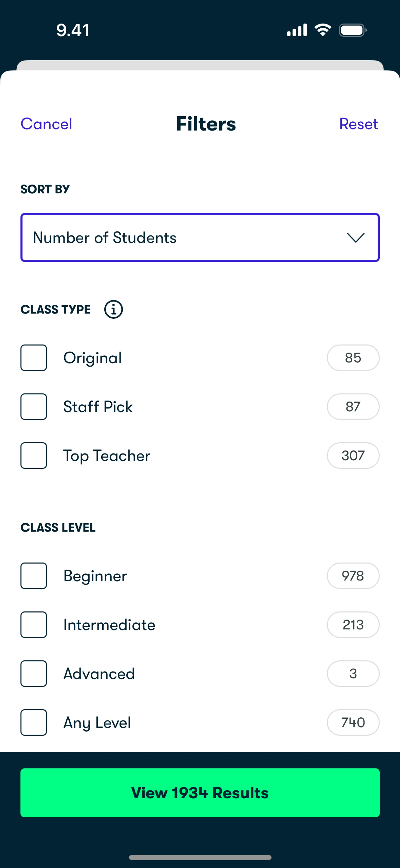Image resolution: width=400 pixels, height=868 pixels.
Task: Cancel the Filters sheet
Action: pyautogui.click(x=46, y=124)
